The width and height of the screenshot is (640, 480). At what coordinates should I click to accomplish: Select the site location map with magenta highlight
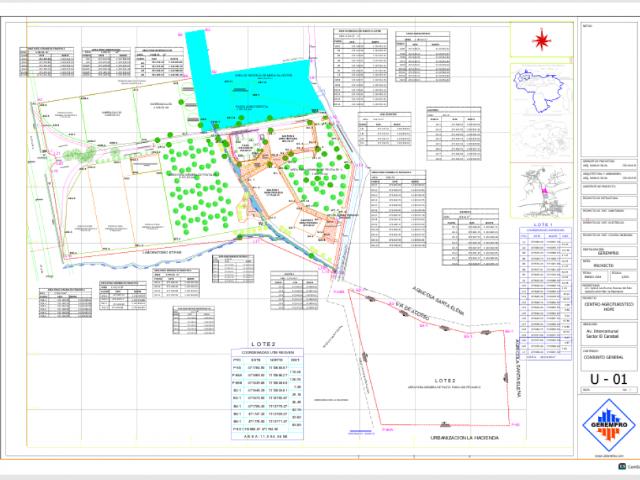click(x=542, y=192)
